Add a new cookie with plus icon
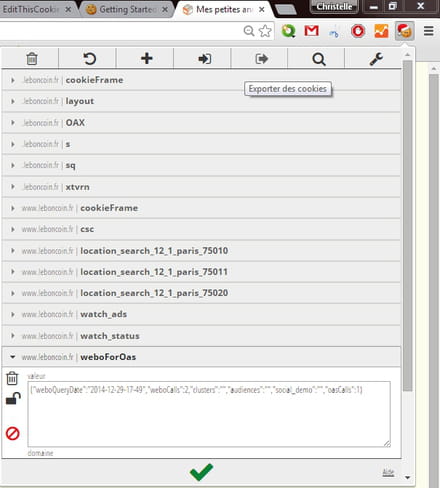440x488 pixels. (x=147, y=59)
